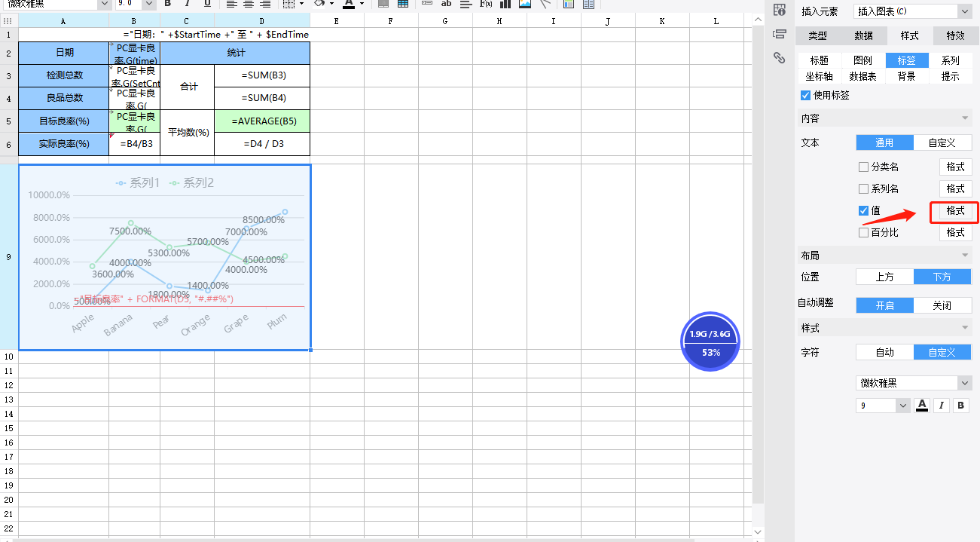
Task: Click the insert chart icon in toolbar
Action: [x=505, y=4]
